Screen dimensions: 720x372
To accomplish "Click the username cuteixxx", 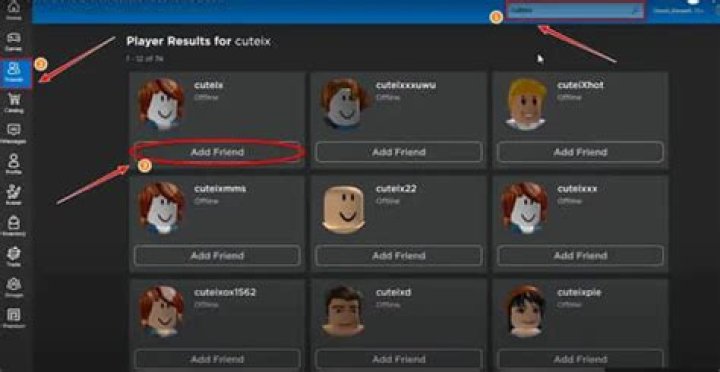I will pyautogui.click(x=577, y=189).
